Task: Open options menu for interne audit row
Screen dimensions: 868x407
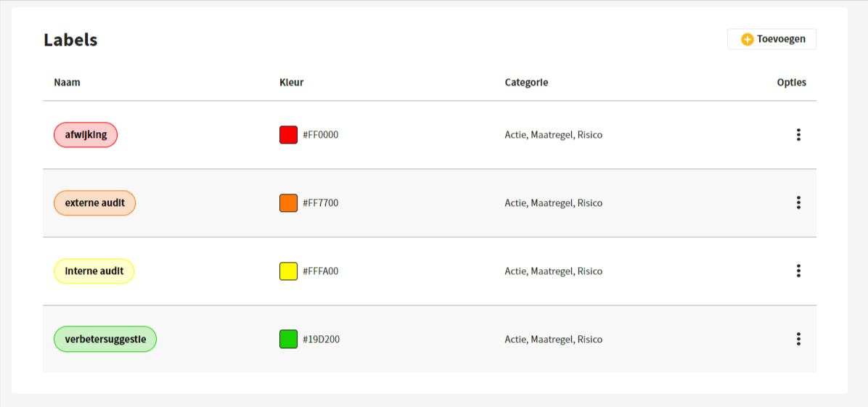Action: [798, 271]
